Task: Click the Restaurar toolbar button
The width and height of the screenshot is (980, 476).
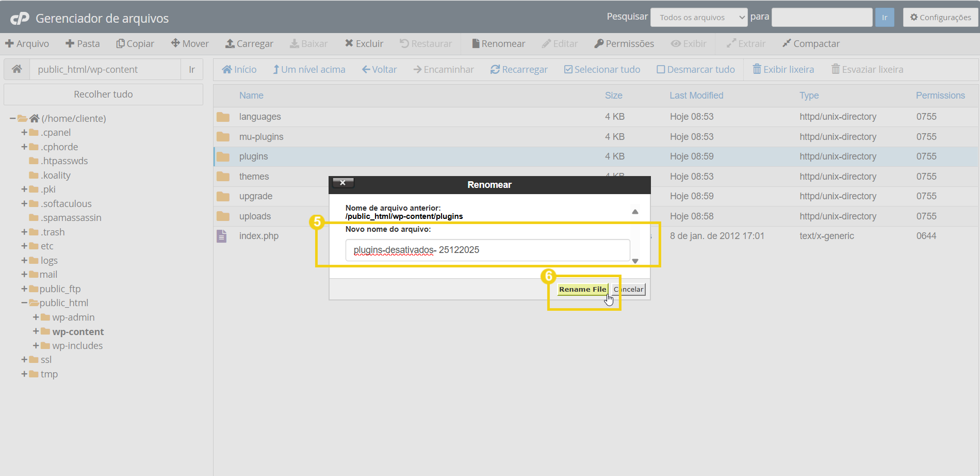Action: point(426,44)
